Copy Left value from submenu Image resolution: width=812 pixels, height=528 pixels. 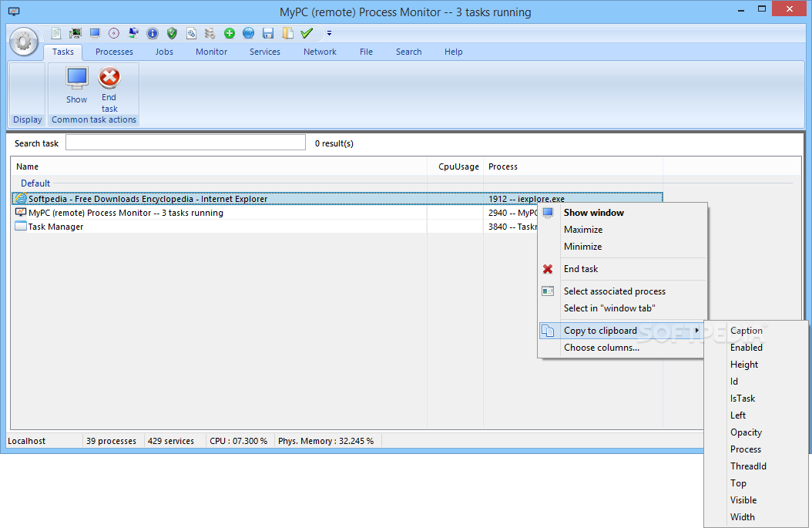[x=756, y=415]
